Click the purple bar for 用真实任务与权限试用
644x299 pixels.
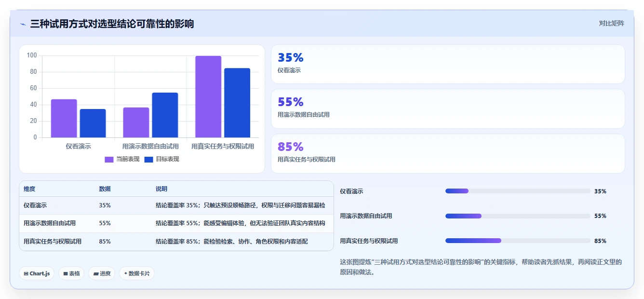click(208, 96)
